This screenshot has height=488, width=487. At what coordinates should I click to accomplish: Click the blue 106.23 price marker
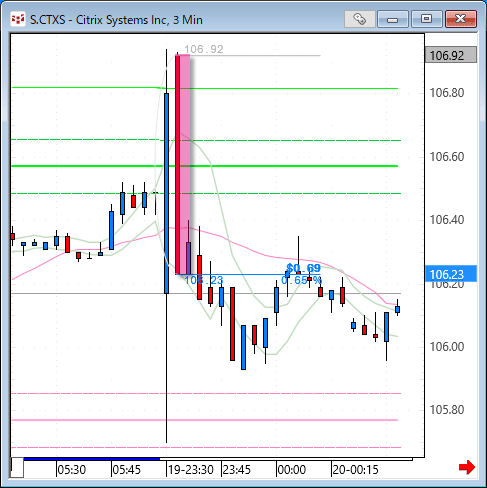pyautogui.click(x=451, y=274)
